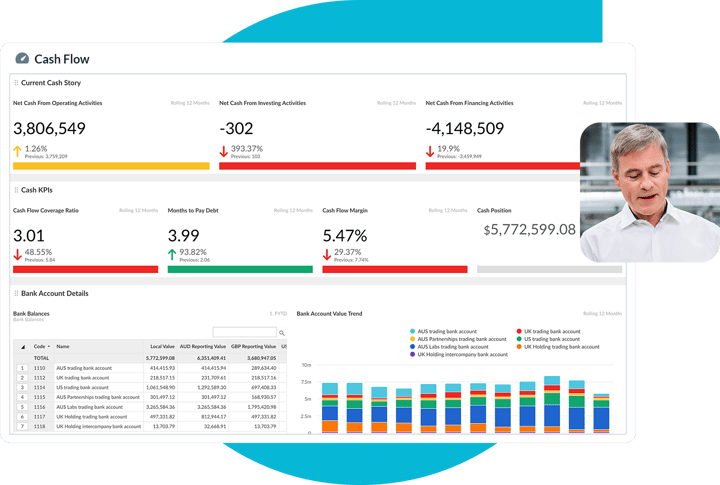Screen dimensions: 720x485
Task: Toggle AUS Partnerships trading bank account legend
Action: (x=458, y=339)
